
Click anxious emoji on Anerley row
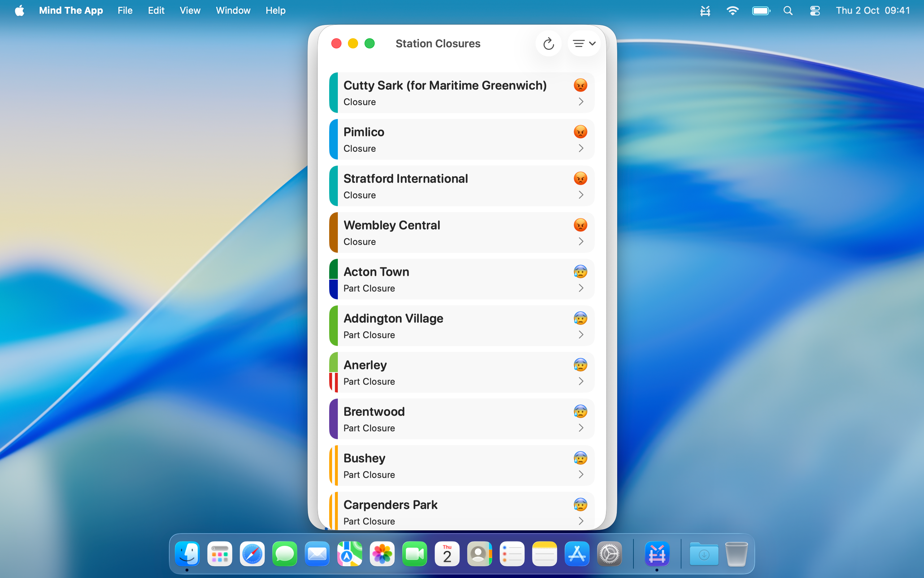pyautogui.click(x=580, y=365)
